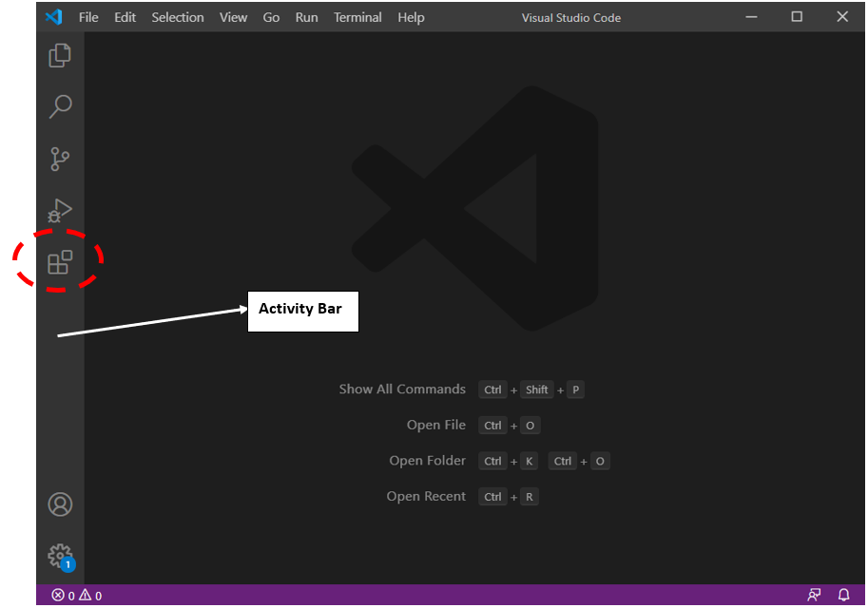This screenshot has width=868, height=608.
Task: Open the View menu
Action: pos(233,16)
